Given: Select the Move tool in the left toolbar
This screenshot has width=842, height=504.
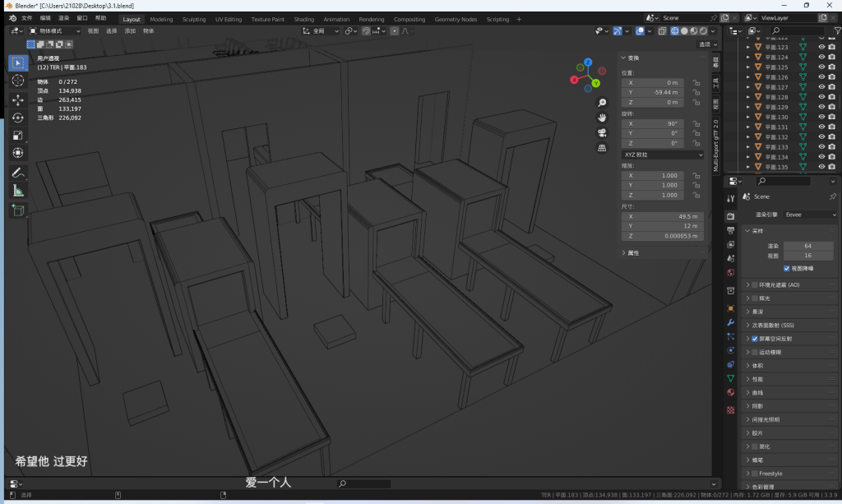Looking at the screenshot, I should [17, 99].
